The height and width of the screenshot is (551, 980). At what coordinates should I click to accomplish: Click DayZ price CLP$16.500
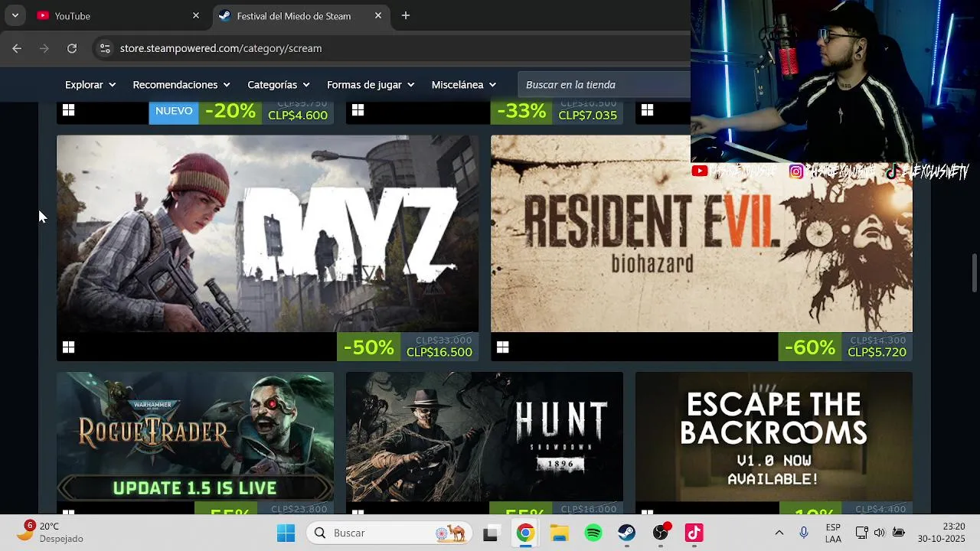click(x=439, y=352)
